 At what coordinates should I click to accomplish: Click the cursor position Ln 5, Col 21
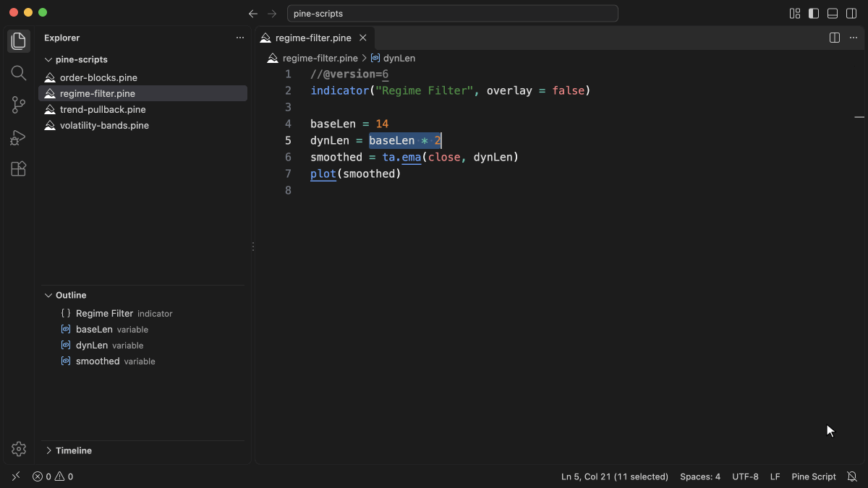615,476
